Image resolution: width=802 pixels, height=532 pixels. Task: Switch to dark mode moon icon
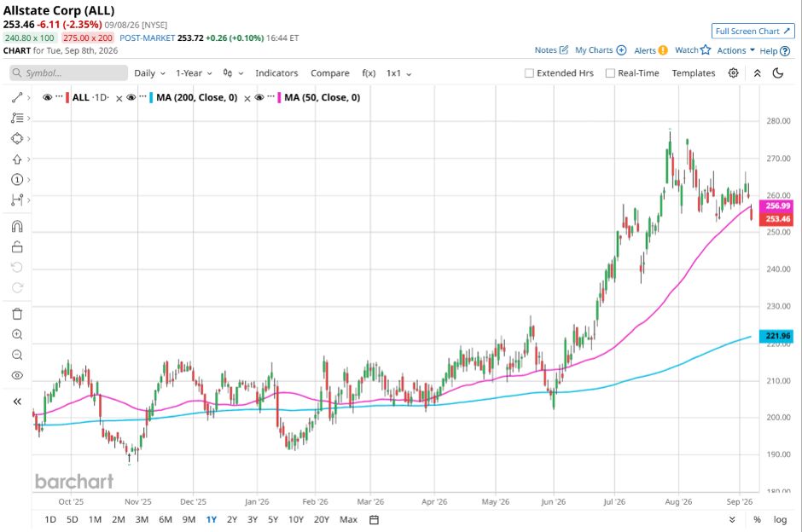tap(778, 73)
